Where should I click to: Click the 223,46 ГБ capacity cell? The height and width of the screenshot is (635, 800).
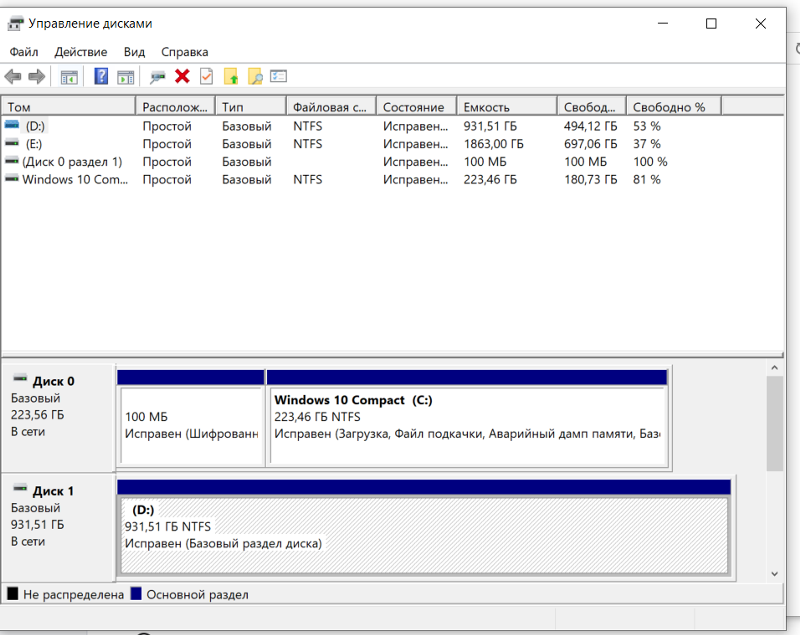click(490, 180)
